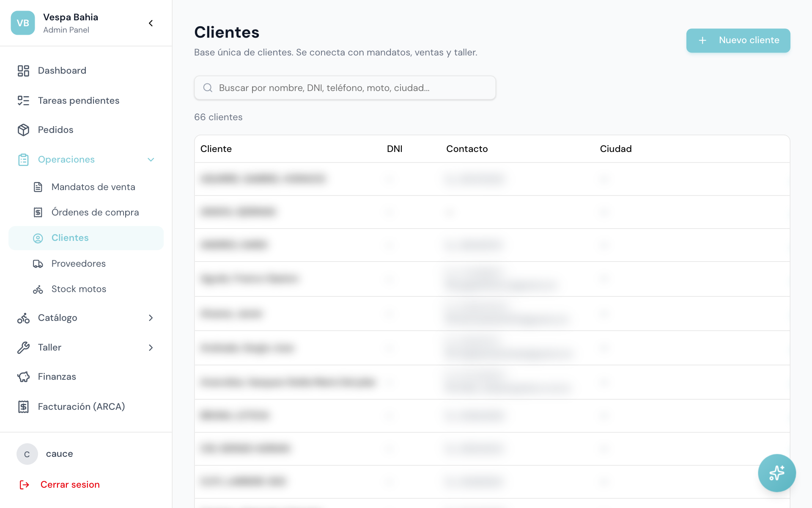812x508 pixels.
Task: Click the Taller wrench icon
Action: [x=23, y=348]
